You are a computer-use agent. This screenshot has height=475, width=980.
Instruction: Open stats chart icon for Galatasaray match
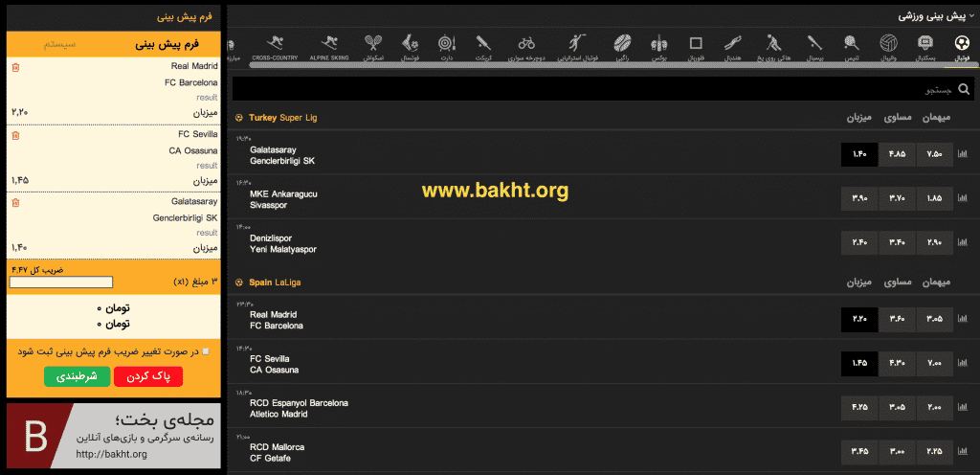coord(963,154)
